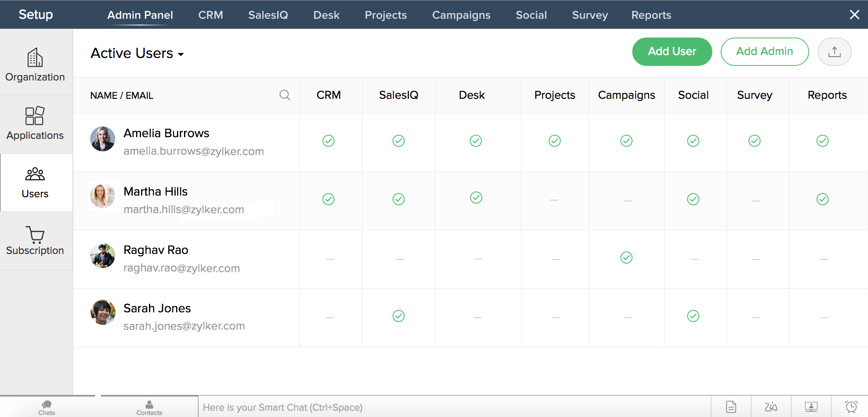
Task: Open Amelia Burrows' user name link
Action: 166,133
